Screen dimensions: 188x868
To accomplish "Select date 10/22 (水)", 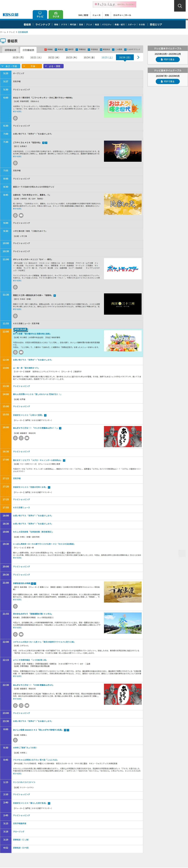I will pyautogui.click(x=54, y=58).
